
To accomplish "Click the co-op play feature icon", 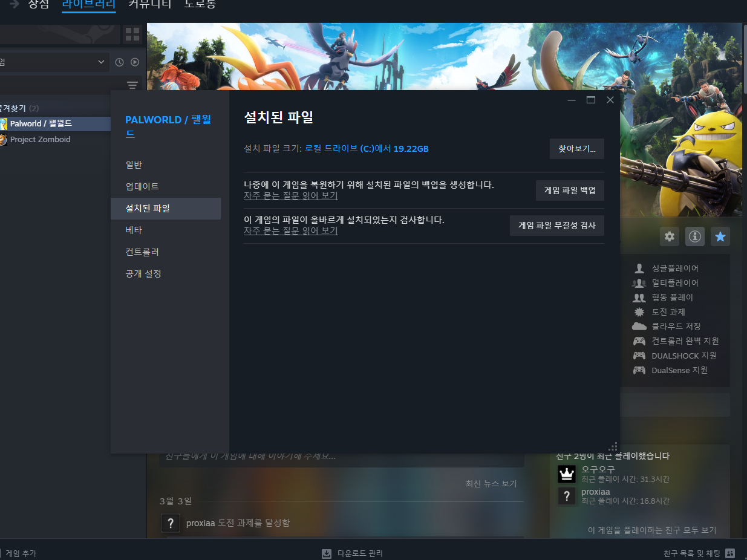I will [x=639, y=298].
